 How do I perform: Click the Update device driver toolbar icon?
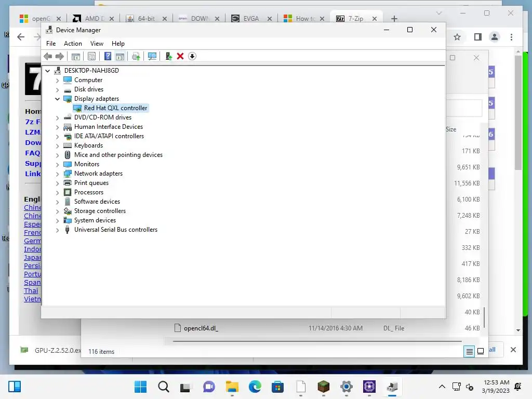[136, 56]
